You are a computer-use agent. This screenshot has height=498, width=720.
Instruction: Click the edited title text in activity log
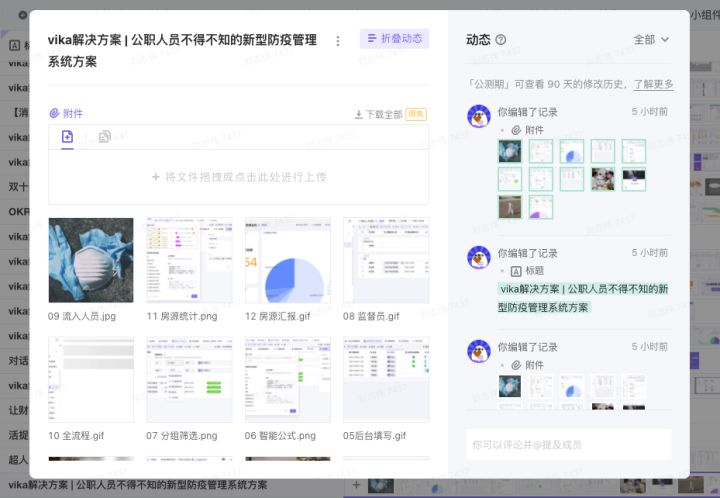click(583, 298)
